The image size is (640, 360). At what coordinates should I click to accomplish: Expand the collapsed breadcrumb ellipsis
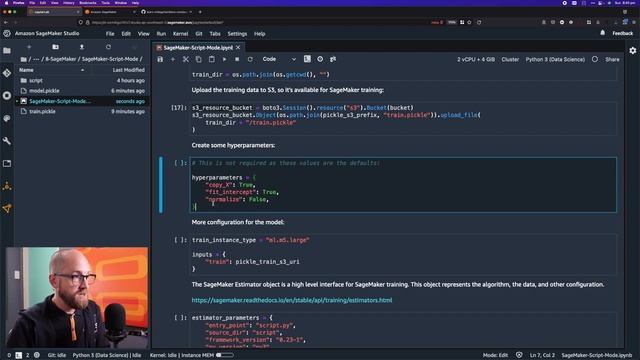coord(36,59)
